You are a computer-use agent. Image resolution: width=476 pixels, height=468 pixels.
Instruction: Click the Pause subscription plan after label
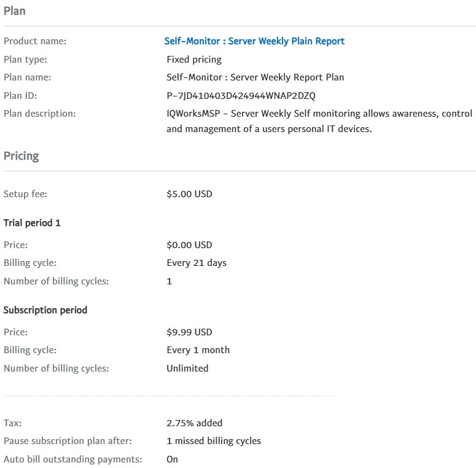pos(68,441)
